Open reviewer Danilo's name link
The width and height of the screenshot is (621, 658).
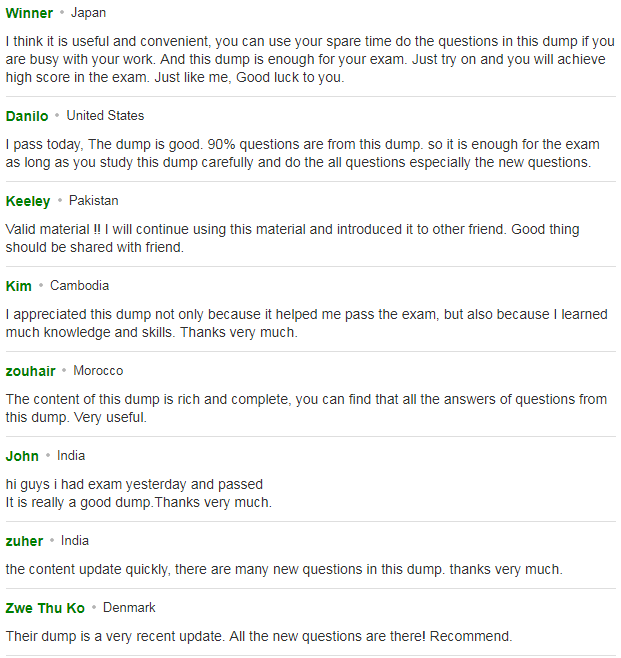(27, 116)
